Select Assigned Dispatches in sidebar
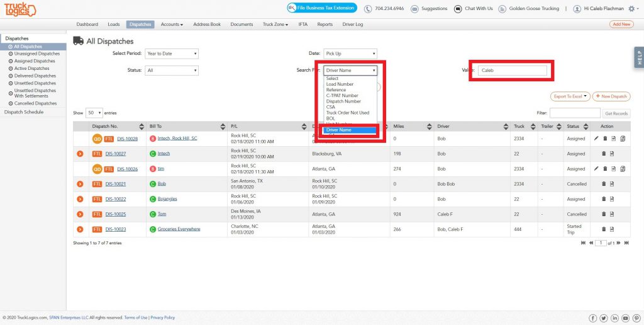 coord(35,61)
